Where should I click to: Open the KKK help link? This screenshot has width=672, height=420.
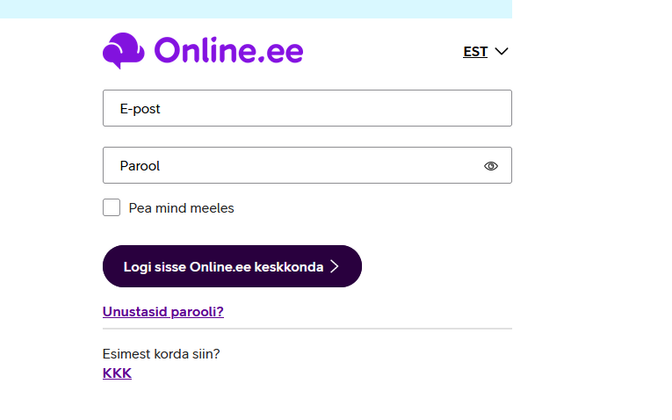pos(117,373)
